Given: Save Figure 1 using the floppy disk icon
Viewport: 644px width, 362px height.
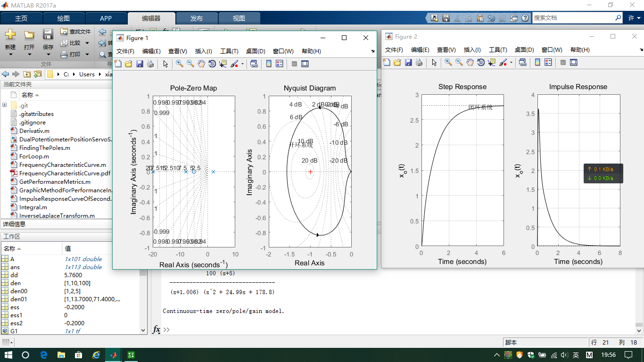Looking at the screenshot, I should tap(140, 64).
